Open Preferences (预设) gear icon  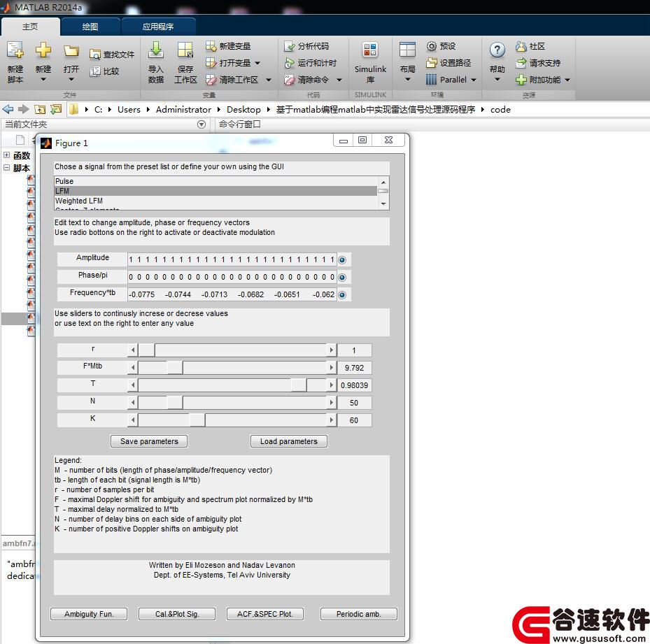point(432,46)
